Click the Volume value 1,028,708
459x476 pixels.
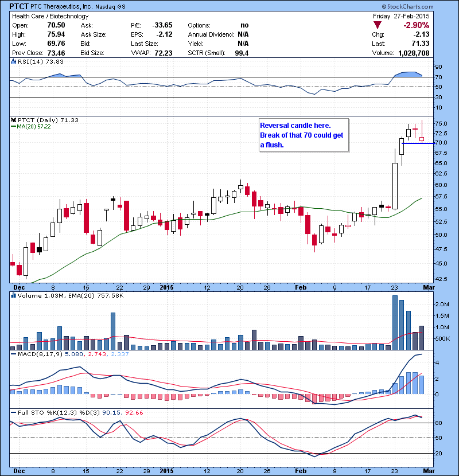[414, 53]
